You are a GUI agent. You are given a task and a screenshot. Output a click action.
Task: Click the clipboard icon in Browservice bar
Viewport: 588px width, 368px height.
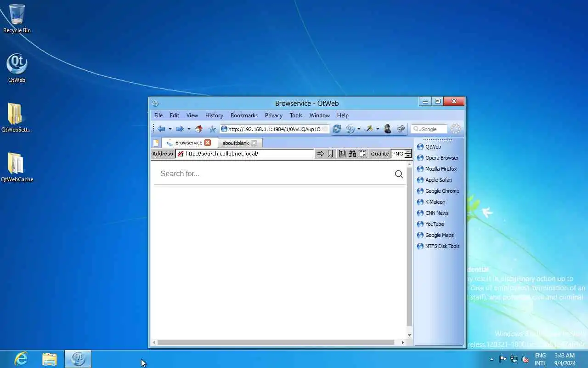(362, 154)
